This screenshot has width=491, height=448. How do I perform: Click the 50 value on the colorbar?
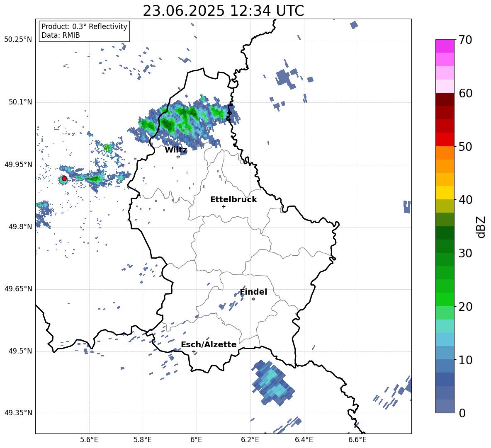click(x=465, y=146)
